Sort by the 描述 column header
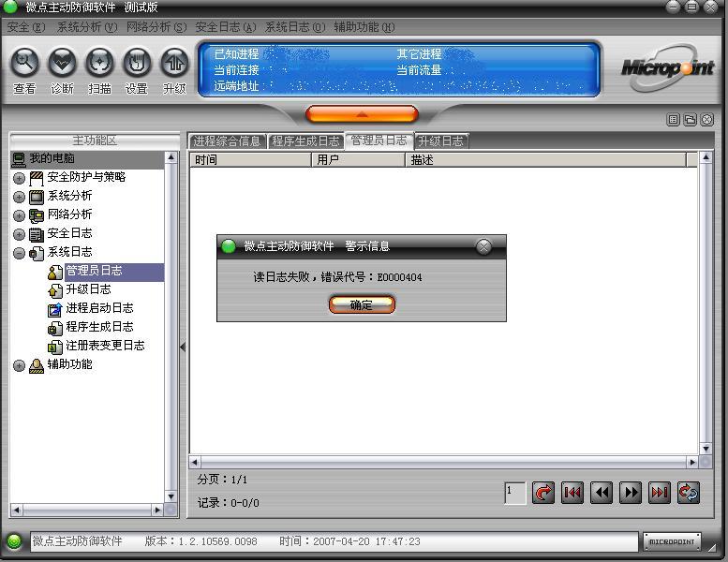This screenshot has height=562, width=728. 546,159
